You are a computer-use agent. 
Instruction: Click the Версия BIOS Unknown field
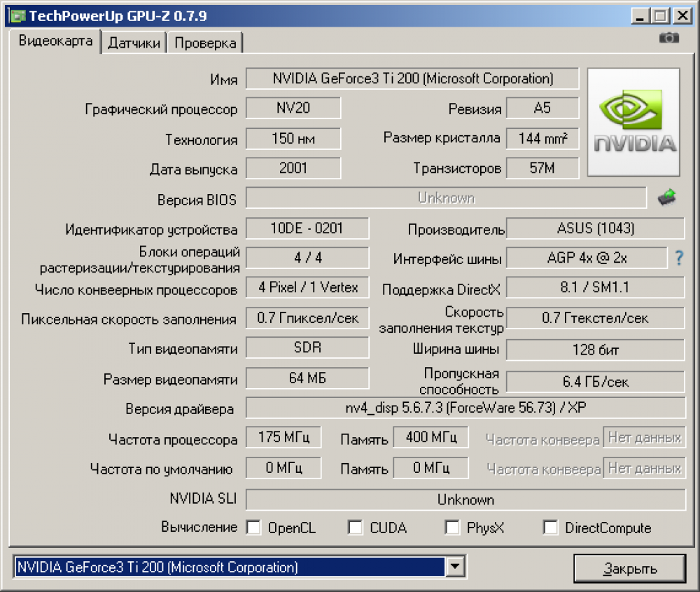(446, 198)
